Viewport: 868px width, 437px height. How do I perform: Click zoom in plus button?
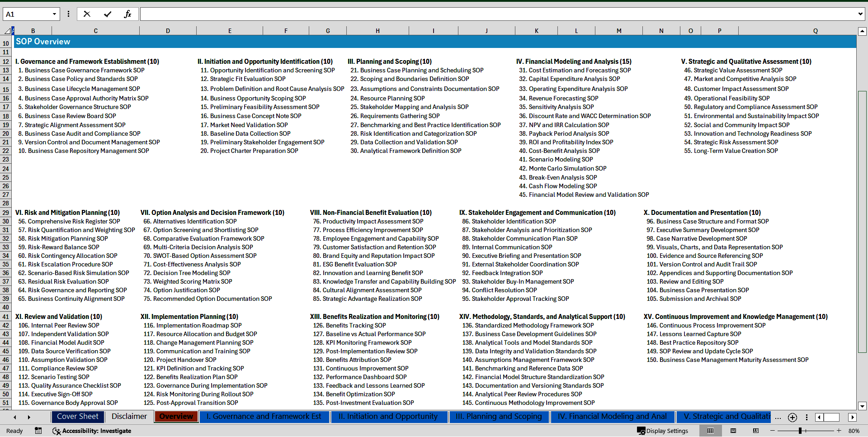coord(839,431)
